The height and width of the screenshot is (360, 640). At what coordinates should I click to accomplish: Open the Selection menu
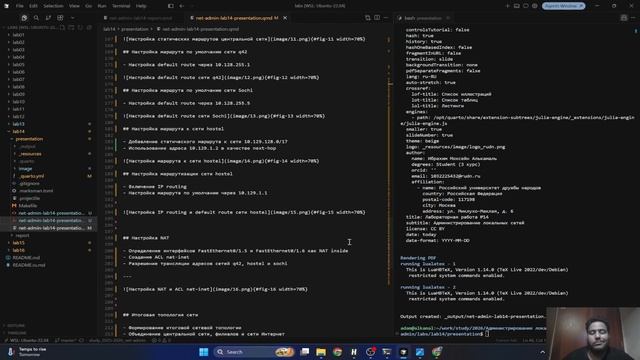[x=53, y=6]
